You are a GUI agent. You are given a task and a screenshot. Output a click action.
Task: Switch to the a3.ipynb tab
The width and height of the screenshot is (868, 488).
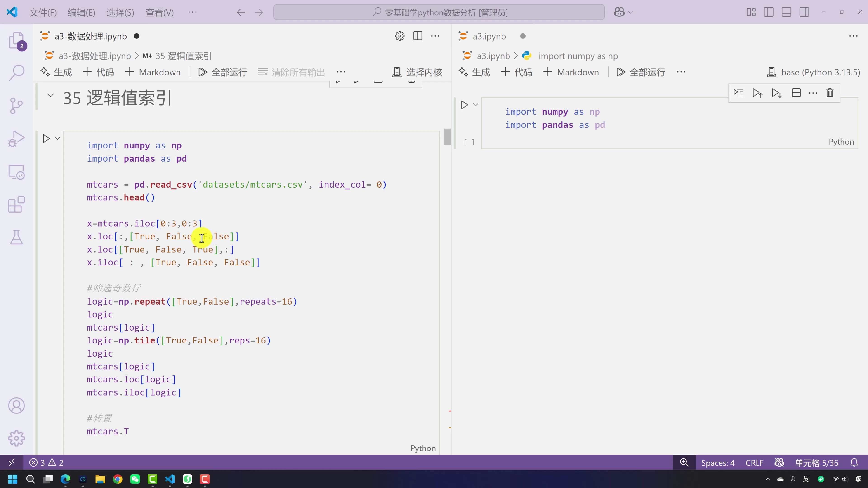tap(489, 36)
